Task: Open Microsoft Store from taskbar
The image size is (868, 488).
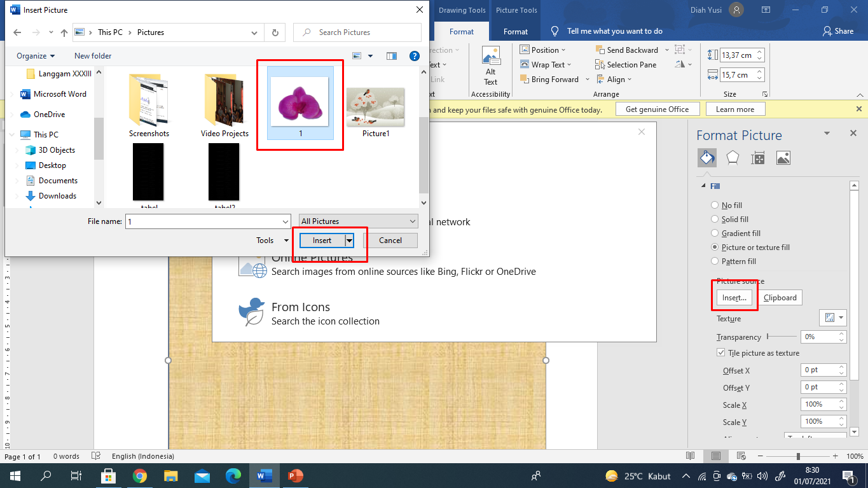Action: click(x=109, y=476)
